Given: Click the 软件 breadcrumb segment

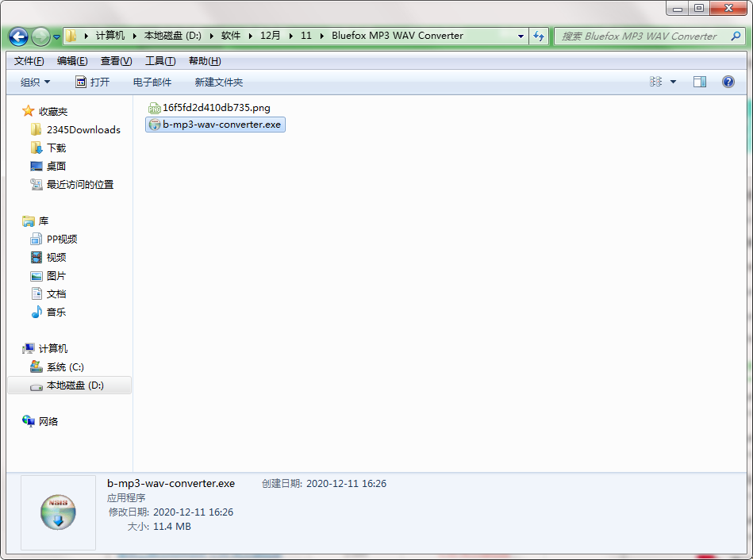Looking at the screenshot, I should point(231,36).
